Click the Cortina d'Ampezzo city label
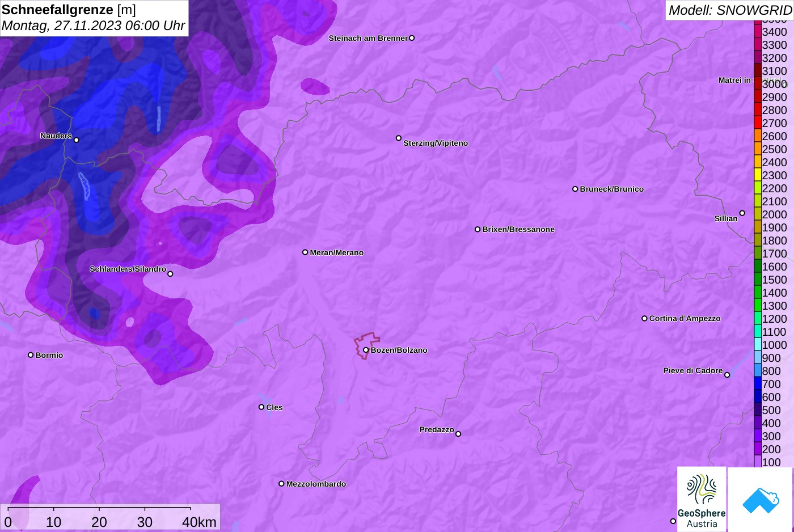This screenshot has width=794, height=532. [685, 318]
